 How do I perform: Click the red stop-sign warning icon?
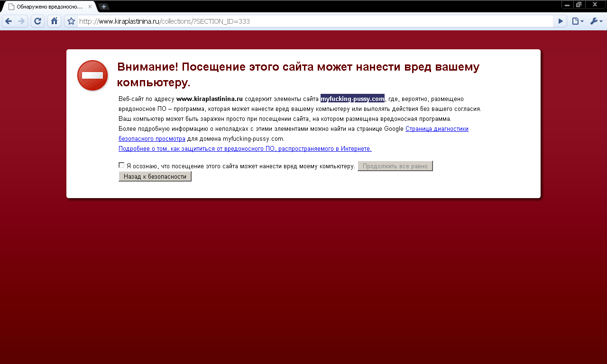tap(92, 75)
